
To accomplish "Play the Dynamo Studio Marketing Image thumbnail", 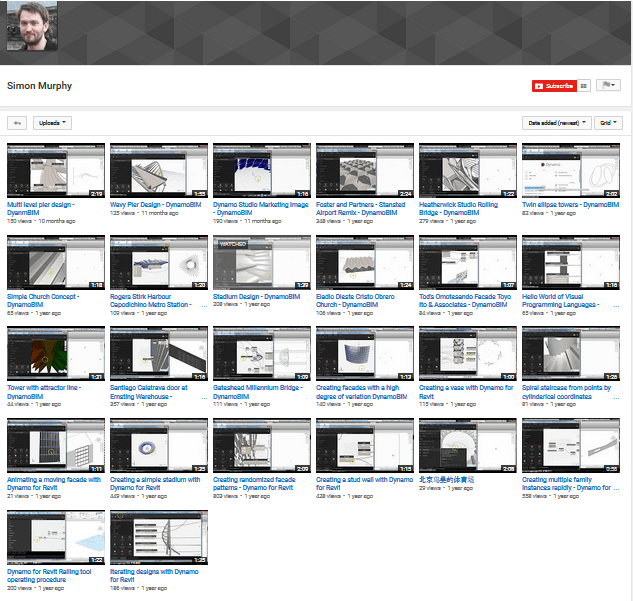I will pyautogui.click(x=261, y=170).
